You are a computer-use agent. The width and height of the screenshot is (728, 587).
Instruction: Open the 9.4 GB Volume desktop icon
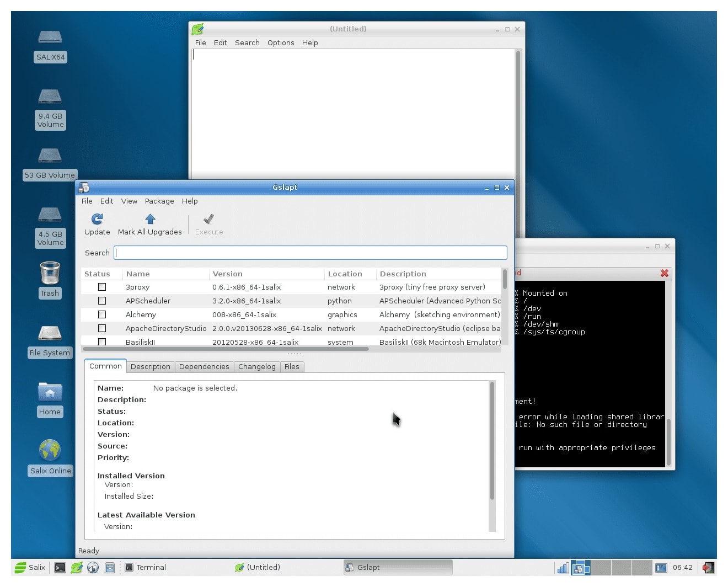(x=50, y=97)
